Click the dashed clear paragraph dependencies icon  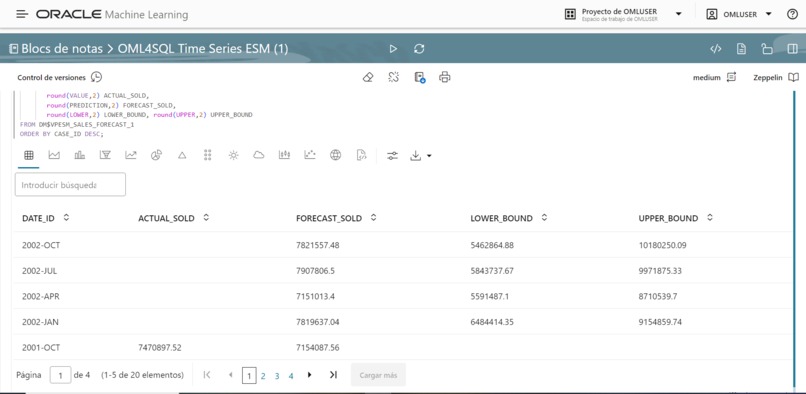pyautogui.click(x=394, y=78)
